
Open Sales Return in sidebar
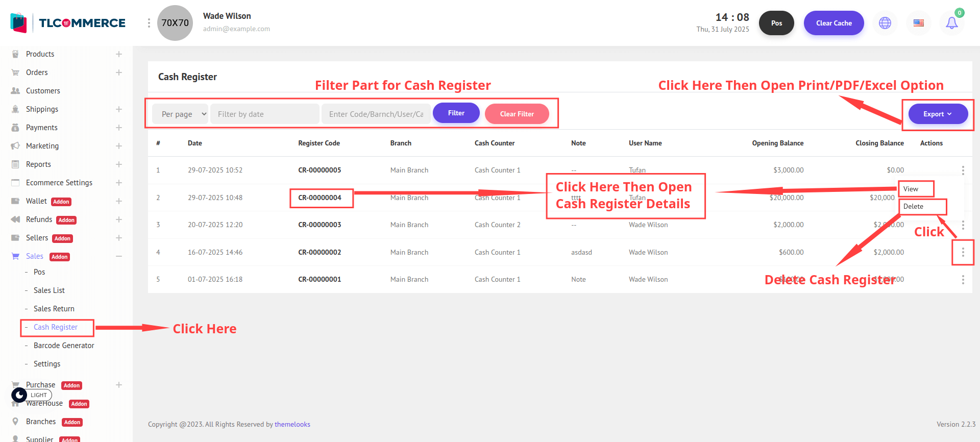click(54, 309)
